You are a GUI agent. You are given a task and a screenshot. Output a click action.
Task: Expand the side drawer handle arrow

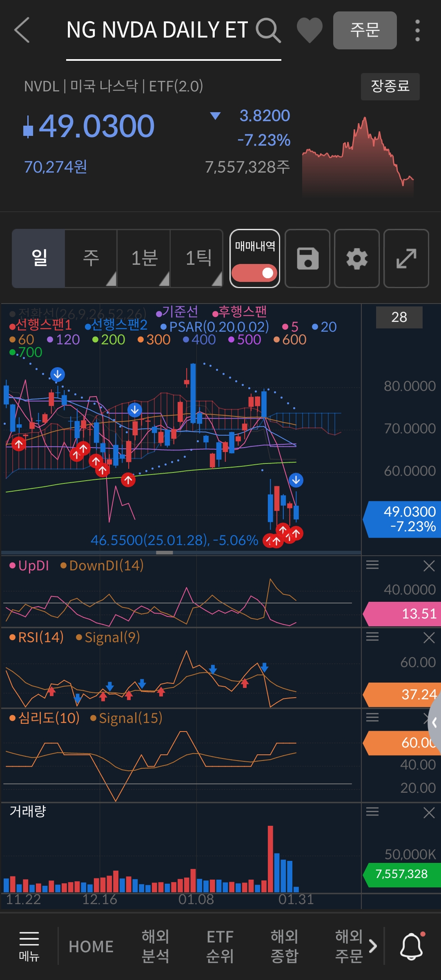click(434, 723)
